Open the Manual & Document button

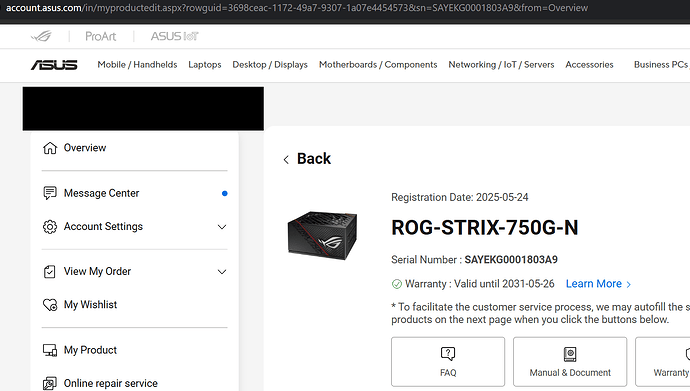(x=570, y=362)
